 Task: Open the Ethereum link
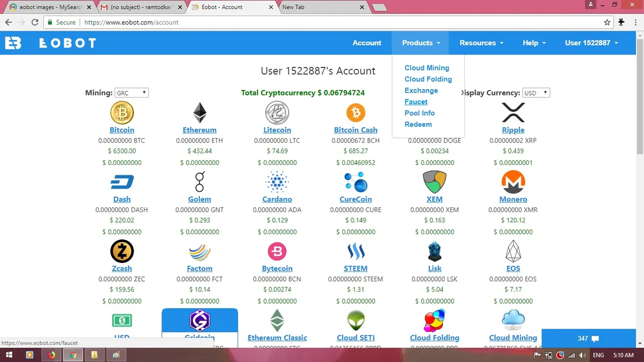tap(200, 130)
